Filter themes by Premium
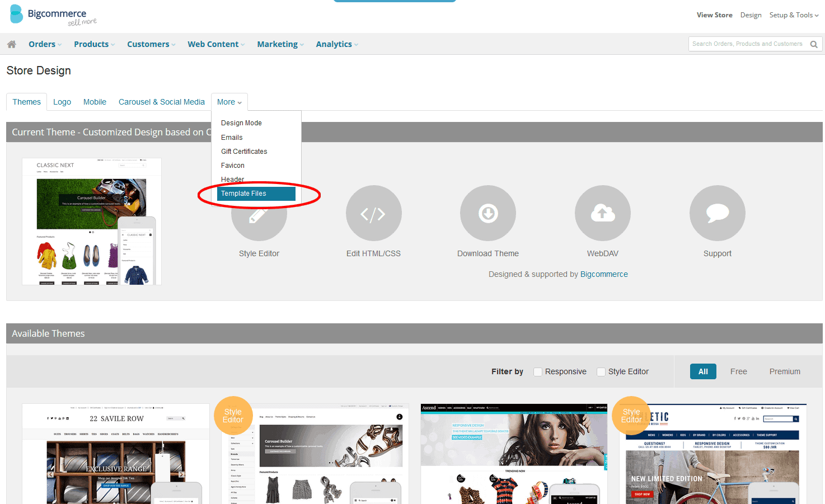Viewport: 825px width, 504px height. click(785, 371)
